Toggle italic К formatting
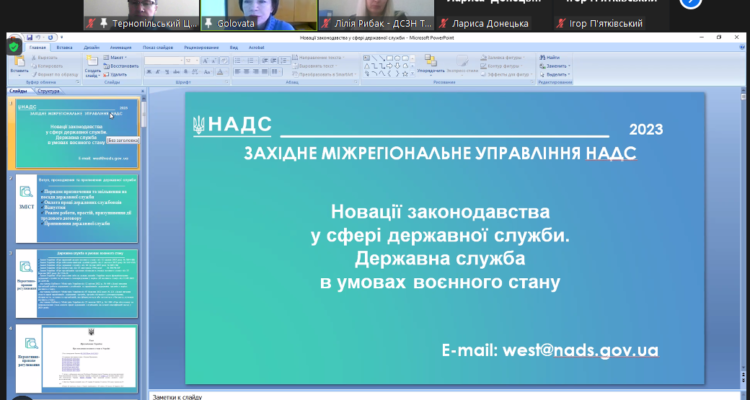This screenshot has width=750, height=400. click(158, 72)
